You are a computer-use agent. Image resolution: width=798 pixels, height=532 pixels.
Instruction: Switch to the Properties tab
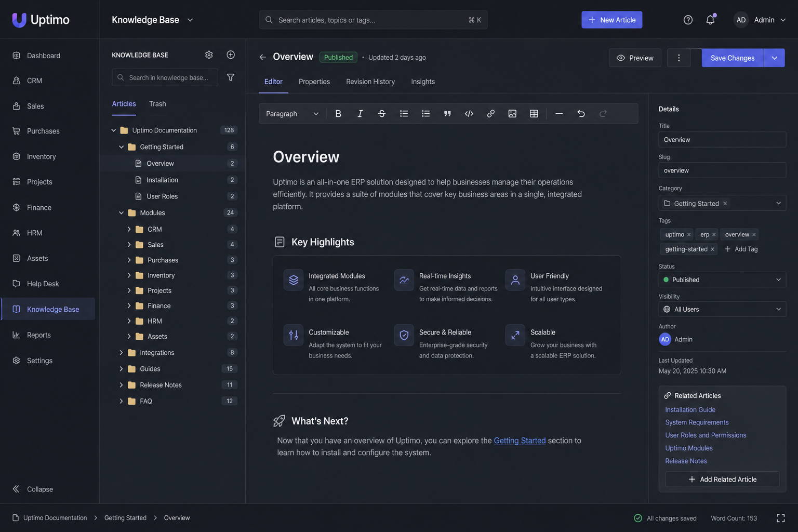click(x=314, y=82)
